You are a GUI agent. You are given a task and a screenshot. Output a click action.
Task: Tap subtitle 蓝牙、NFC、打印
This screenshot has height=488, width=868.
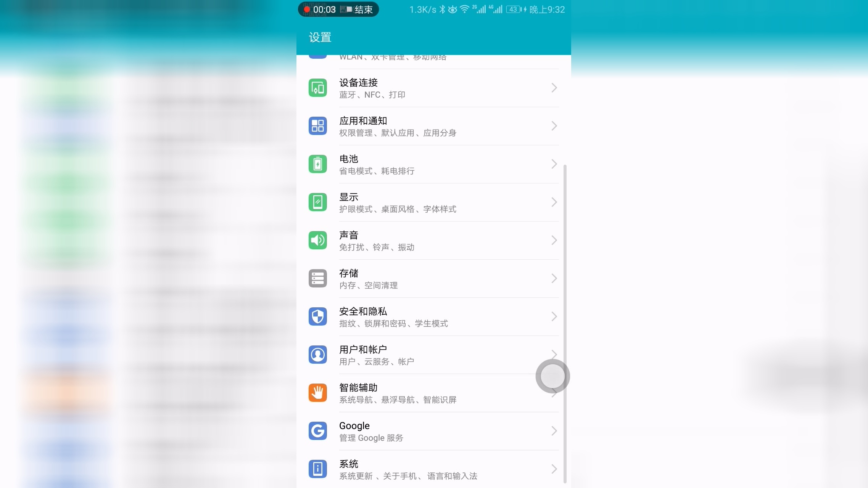(x=372, y=95)
